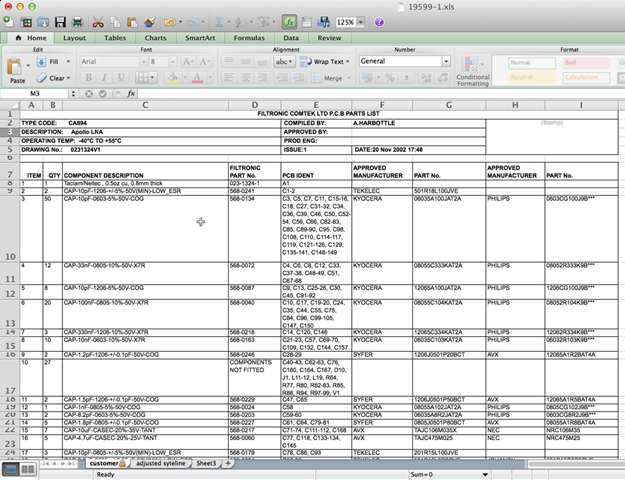
Task: Insert AutoSum with the sigma icon
Action: [x=218, y=22]
